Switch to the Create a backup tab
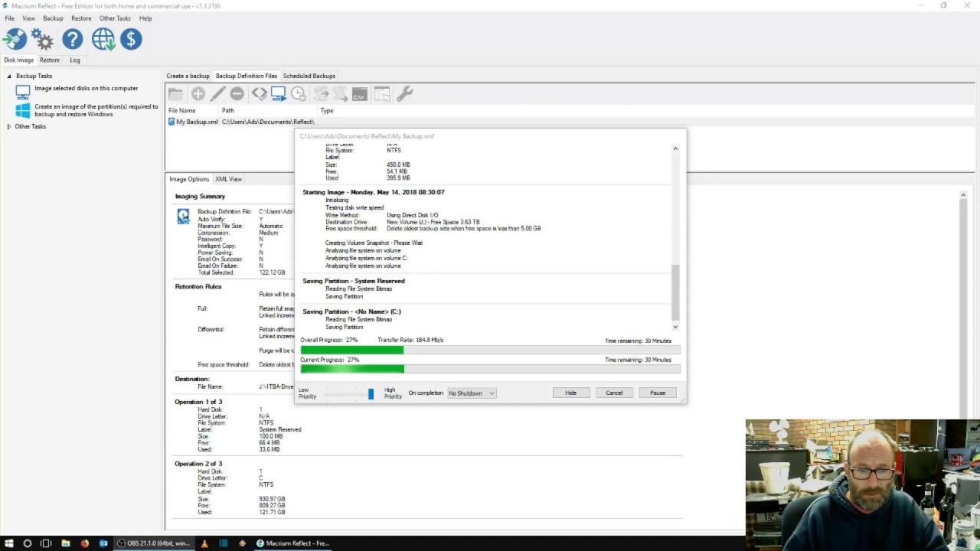The width and height of the screenshot is (980, 551). pyautogui.click(x=188, y=76)
